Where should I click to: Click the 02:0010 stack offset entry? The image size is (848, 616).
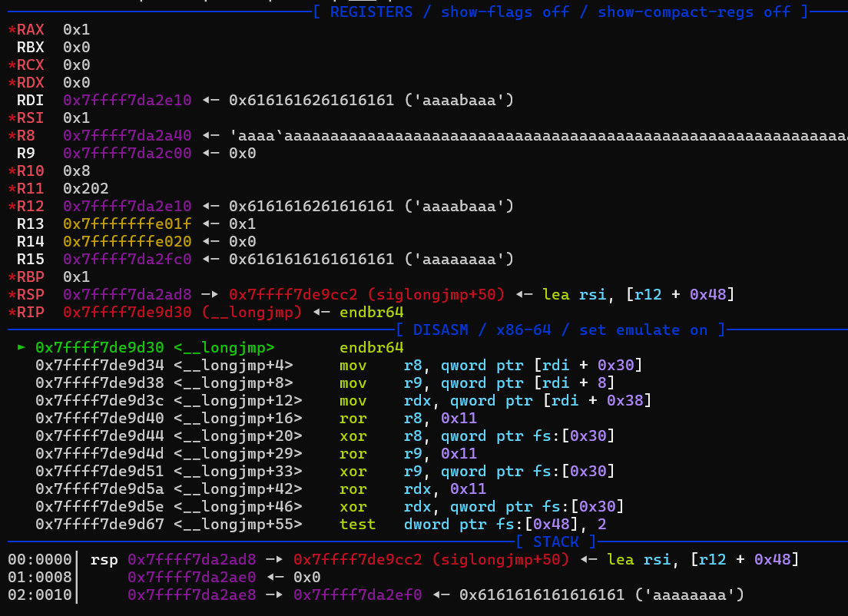38,595
